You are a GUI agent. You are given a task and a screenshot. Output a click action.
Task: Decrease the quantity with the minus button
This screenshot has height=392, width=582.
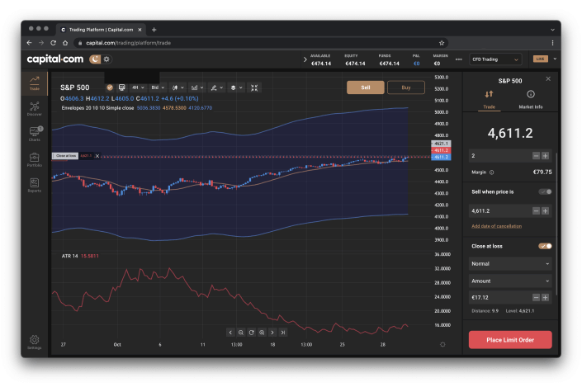tap(536, 156)
